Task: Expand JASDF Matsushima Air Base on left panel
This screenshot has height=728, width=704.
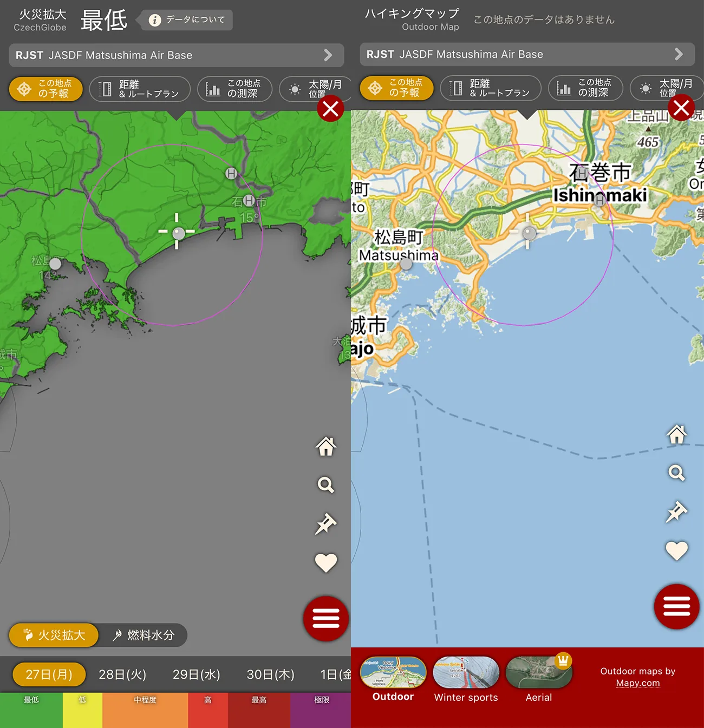Action: coord(176,55)
